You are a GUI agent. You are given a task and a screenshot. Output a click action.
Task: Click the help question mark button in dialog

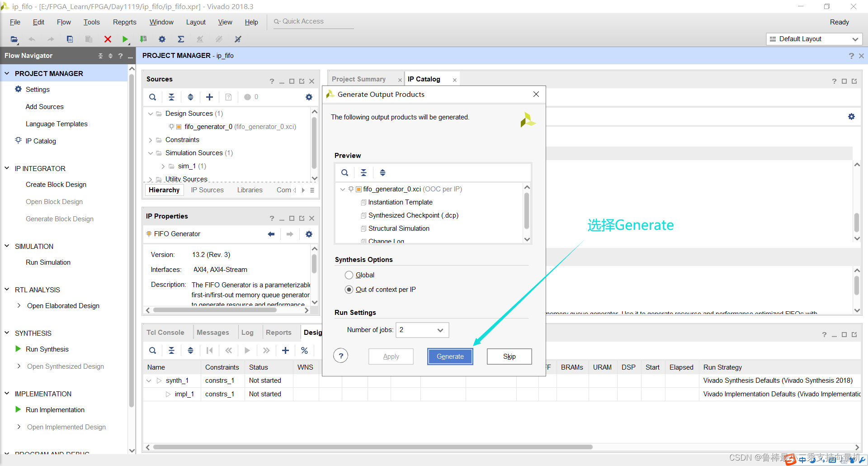point(341,356)
